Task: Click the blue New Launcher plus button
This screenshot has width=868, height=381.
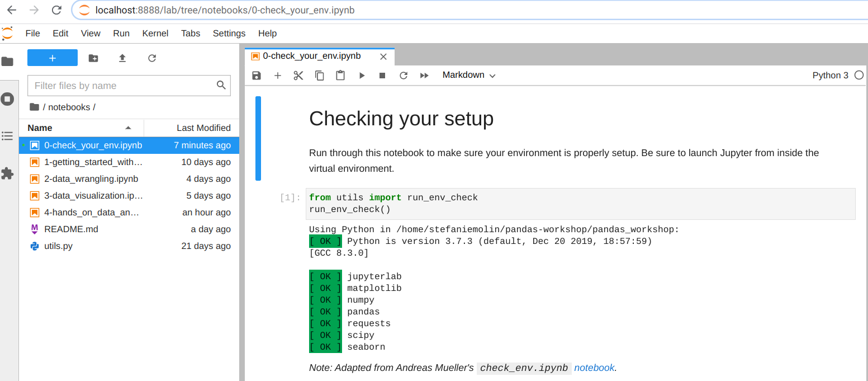Action: (x=53, y=58)
